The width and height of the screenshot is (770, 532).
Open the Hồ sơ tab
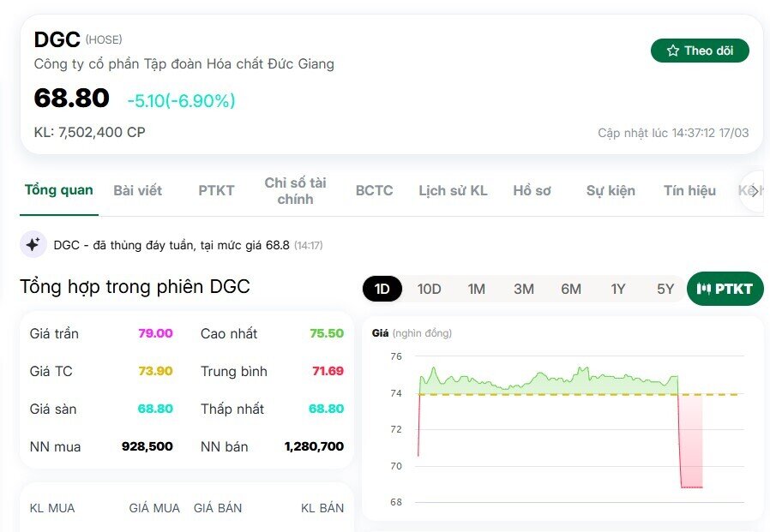tap(532, 191)
